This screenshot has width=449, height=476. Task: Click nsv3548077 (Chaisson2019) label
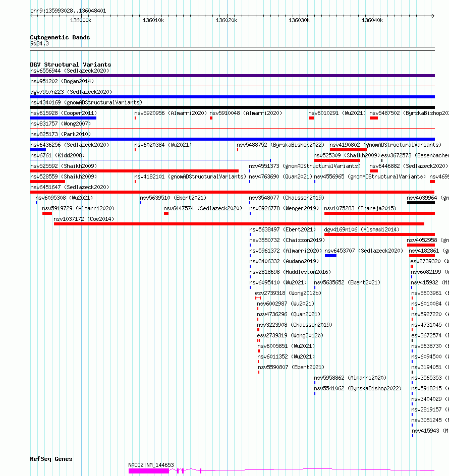[287, 198]
